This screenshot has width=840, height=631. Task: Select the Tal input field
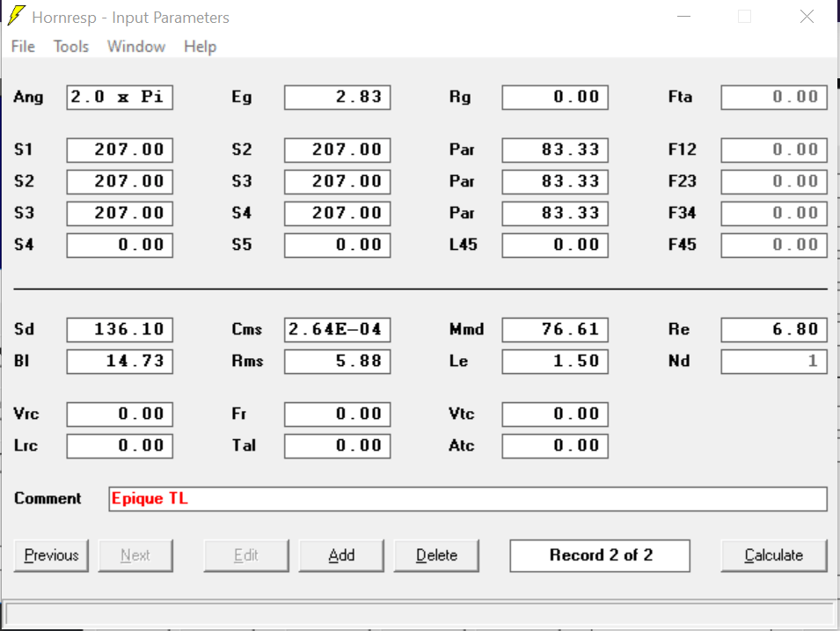click(338, 446)
